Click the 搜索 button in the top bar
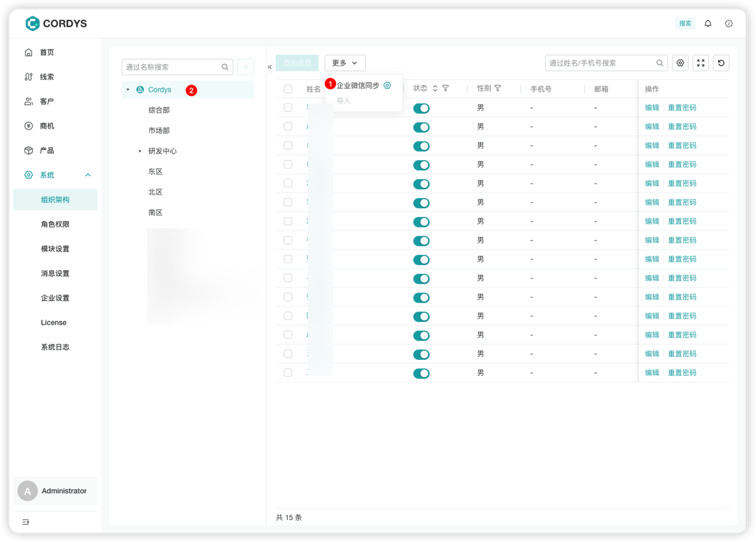The height and width of the screenshot is (542, 756). (x=685, y=24)
